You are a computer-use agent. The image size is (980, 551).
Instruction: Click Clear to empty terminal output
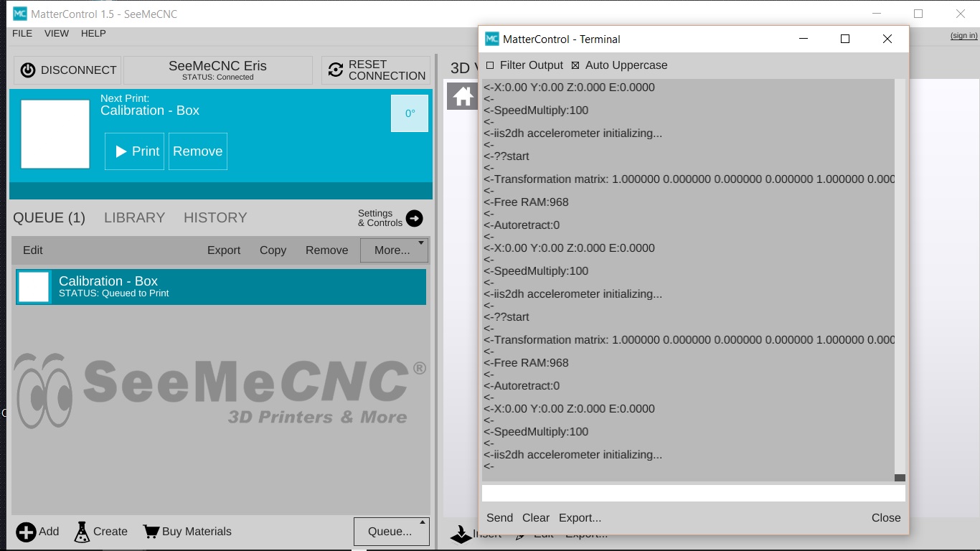535,518
